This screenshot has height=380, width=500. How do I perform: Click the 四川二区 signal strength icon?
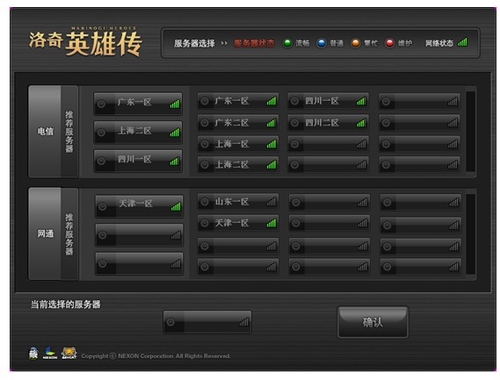(x=361, y=123)
